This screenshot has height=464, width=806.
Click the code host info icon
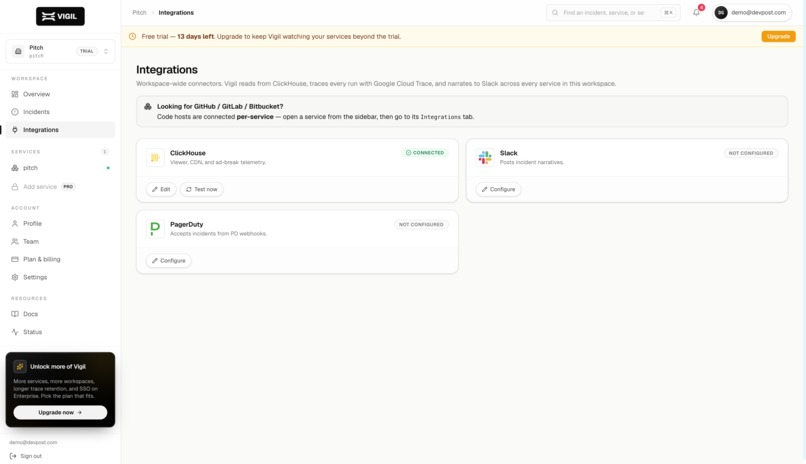pyautogui.click(x=148, y=106)
